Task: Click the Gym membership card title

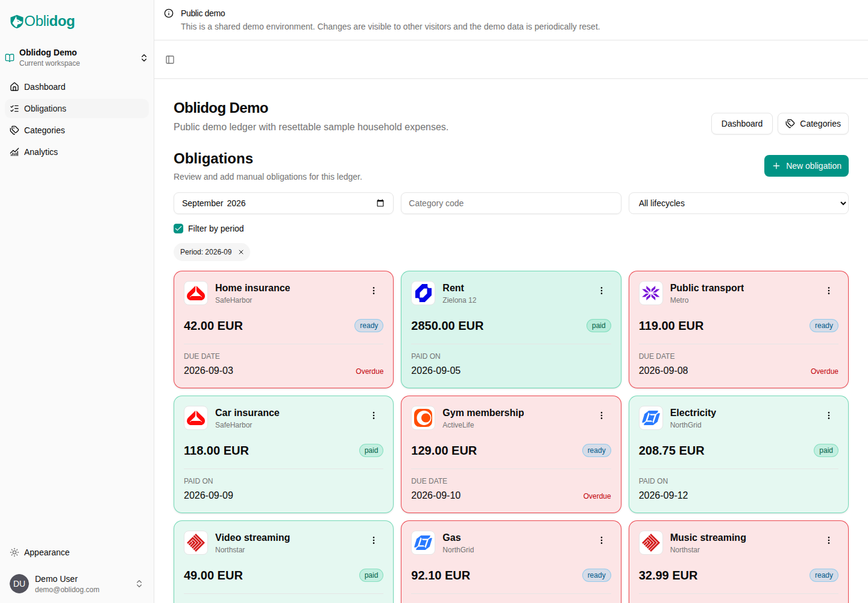Action: [483, 412]
